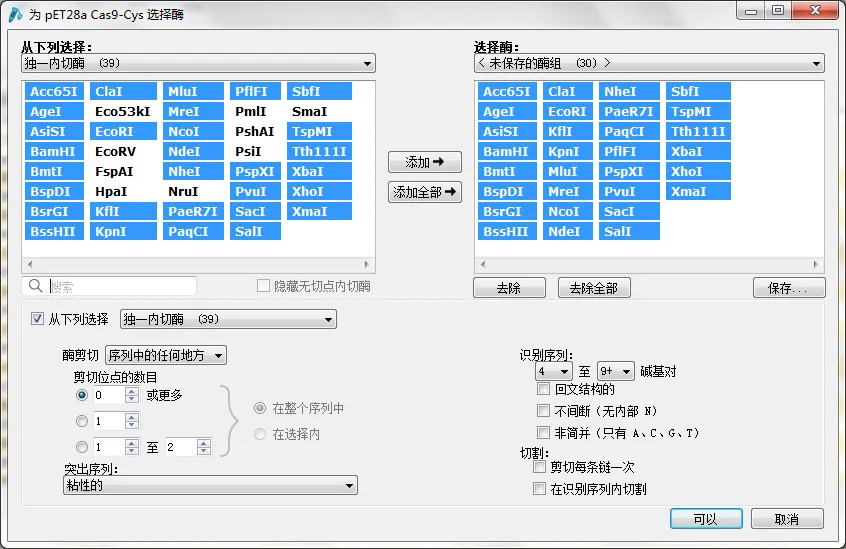Open the 序列中的任何地方 dropdown
This screenshot has width=846, height=549.
click(166, 355)
